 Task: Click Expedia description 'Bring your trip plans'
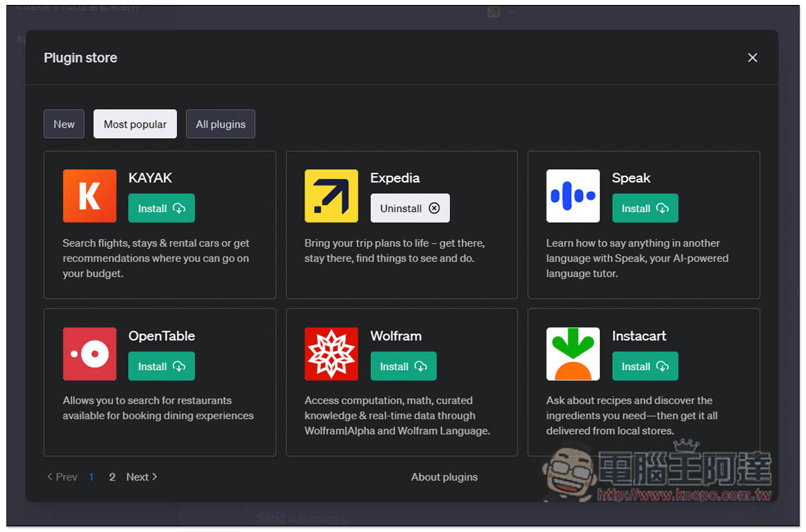pyautogui.click(x=394, y=251)
